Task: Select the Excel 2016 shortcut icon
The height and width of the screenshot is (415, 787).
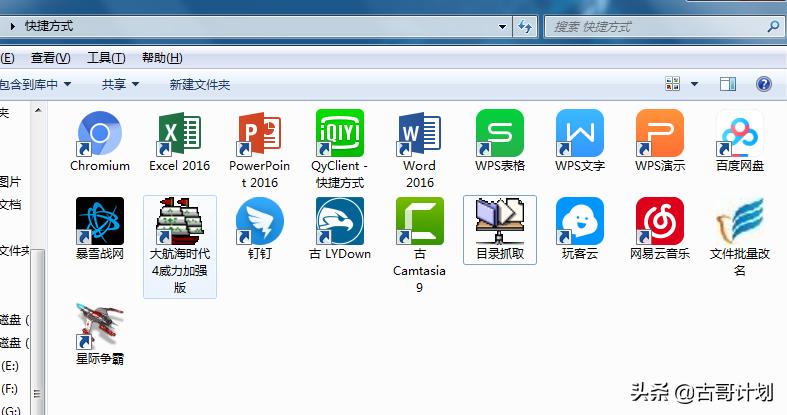Action: click(180, 133)
